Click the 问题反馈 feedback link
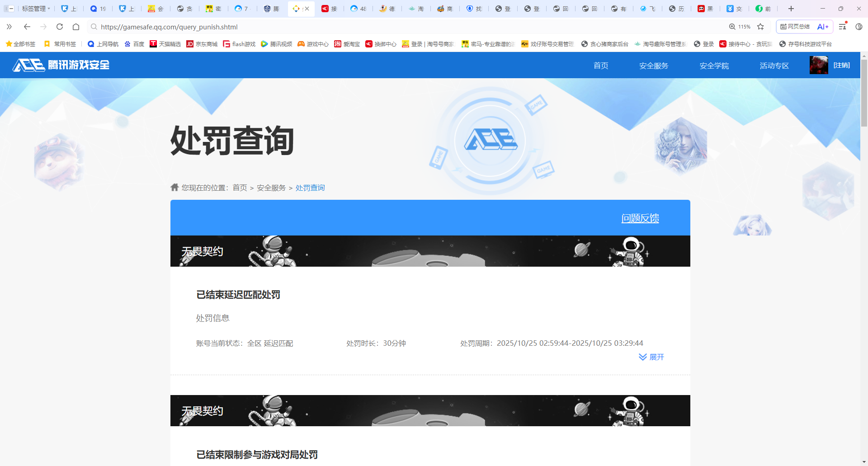 pos(640,218)
